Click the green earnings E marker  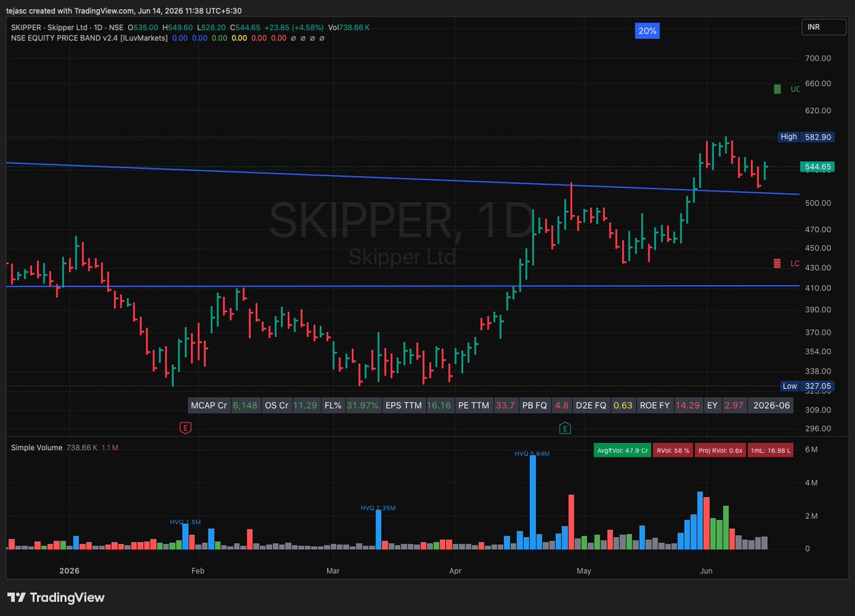(x=564, y=428)
